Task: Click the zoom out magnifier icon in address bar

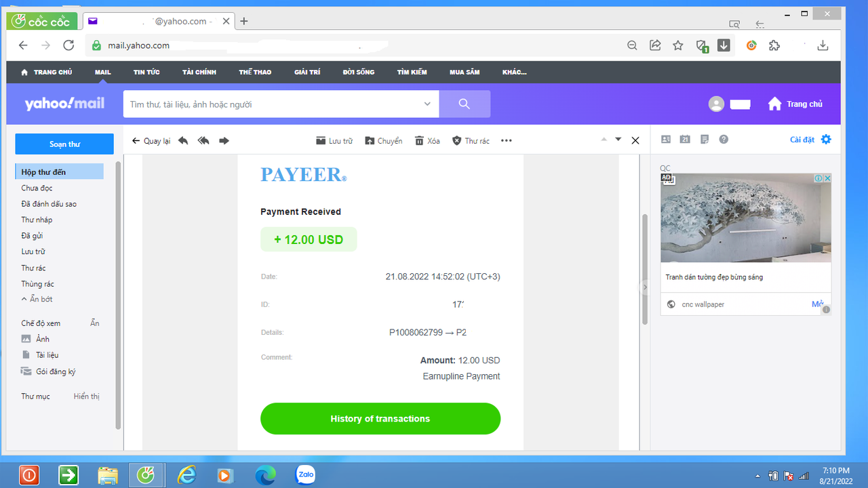Action: 632,45
